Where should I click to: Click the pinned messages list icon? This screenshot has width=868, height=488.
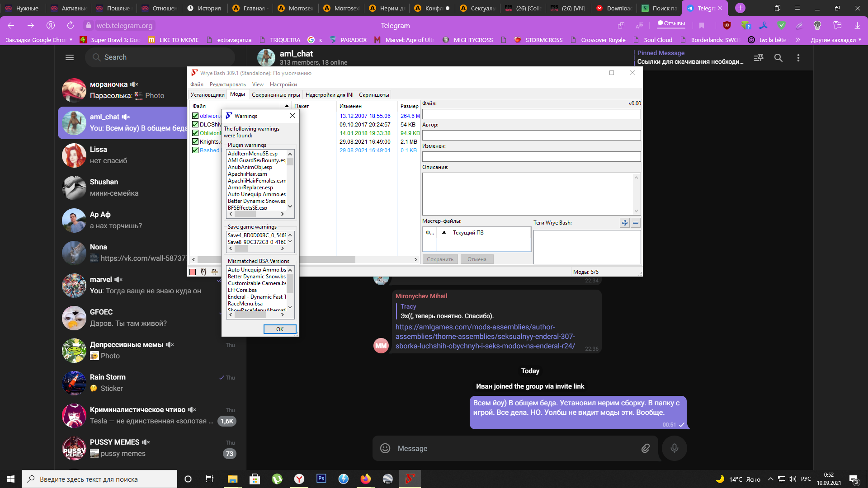tap(758, 58)
